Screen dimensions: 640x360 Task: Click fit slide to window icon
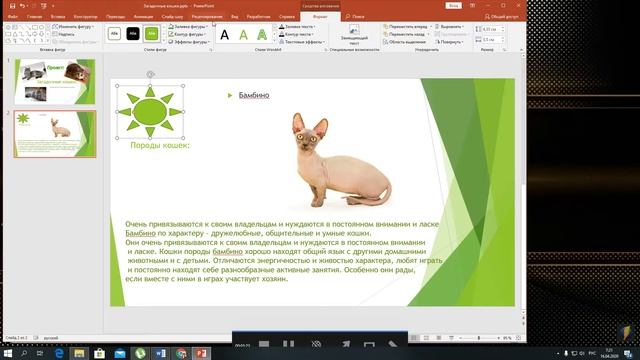[518, 338]
